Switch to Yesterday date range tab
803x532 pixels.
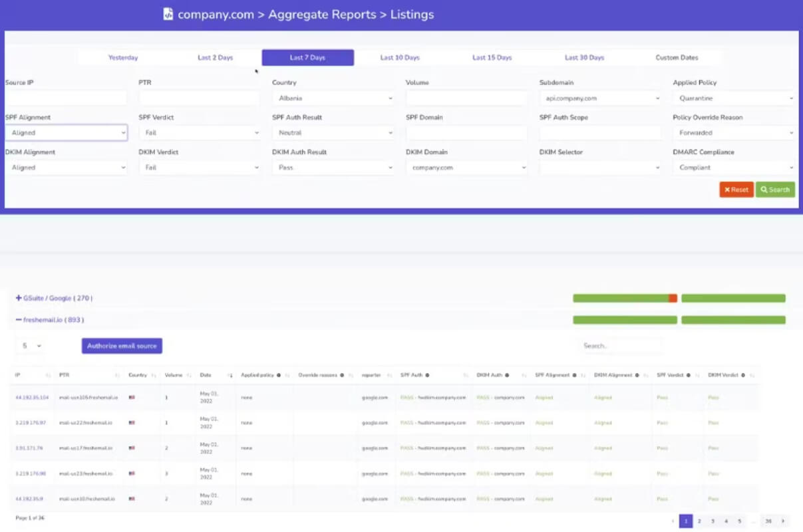pos(123,58)
